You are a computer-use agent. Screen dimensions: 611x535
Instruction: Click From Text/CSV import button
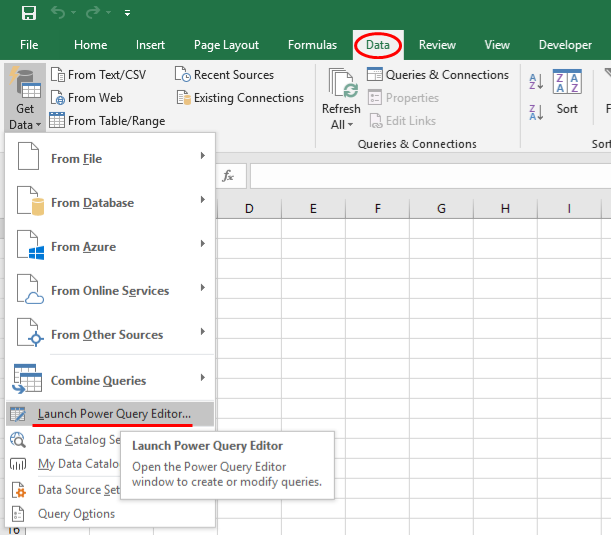pyautogui.click(x=99, y=74)
